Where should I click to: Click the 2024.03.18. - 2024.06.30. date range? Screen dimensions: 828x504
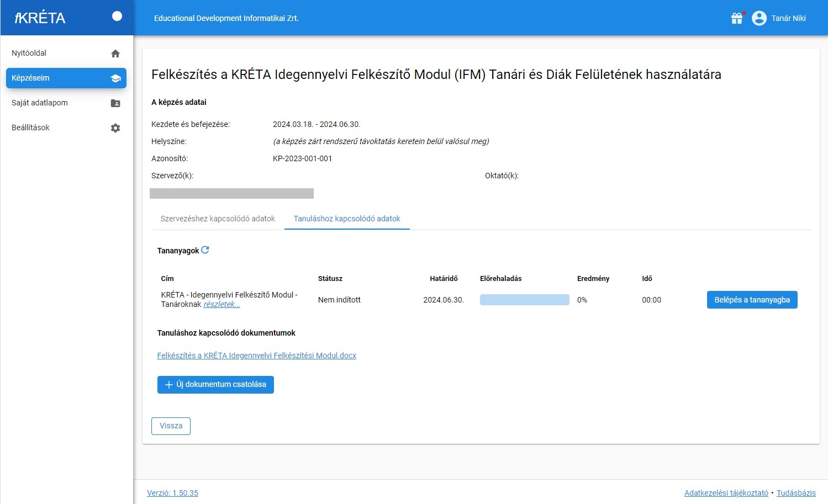coord(317,124)
